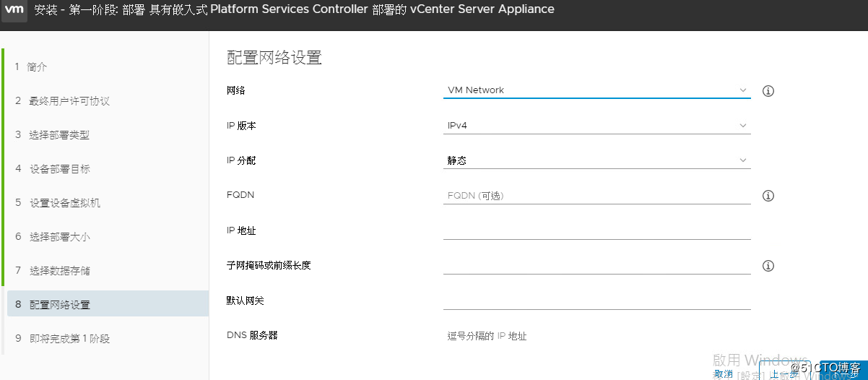868x380 pixels.
Task: Open step 2 最终用户许可协议
Action: click(69, 101)
